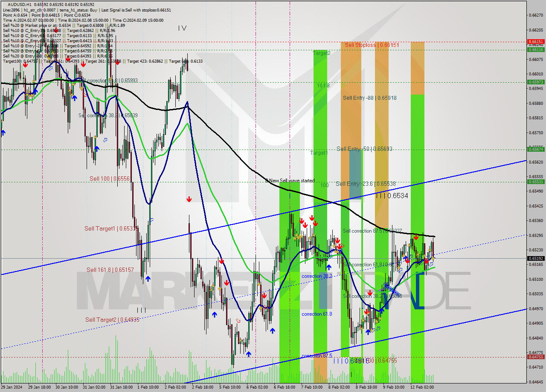The width and height of the screenshot is (546, 392).
Task: Click the '29 Jan 2024' date label
Action: (x=12, y=387)
